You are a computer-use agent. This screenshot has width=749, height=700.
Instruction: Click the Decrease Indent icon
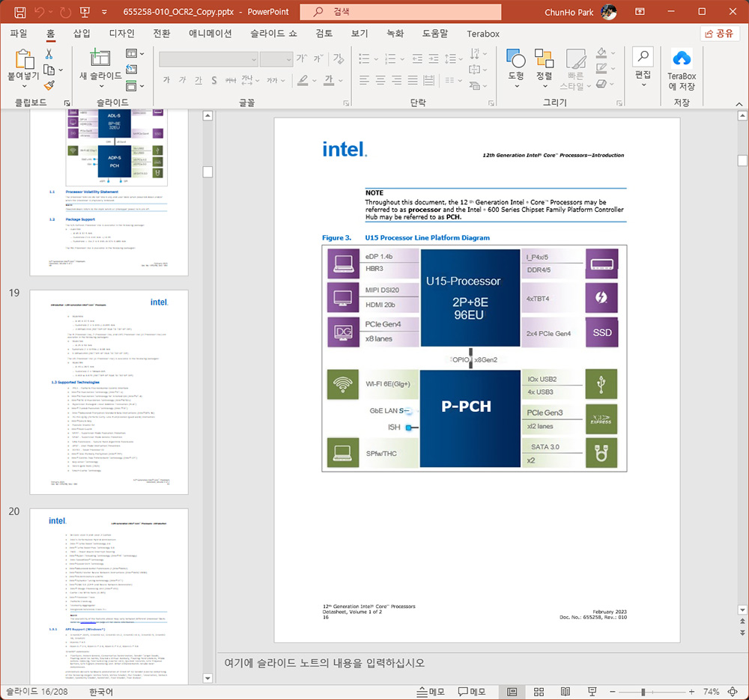417,58
